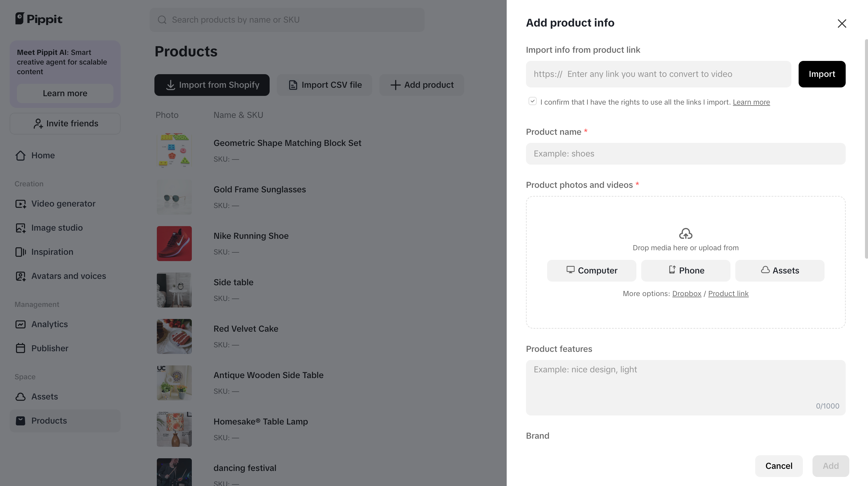The width and height of the screenshot is (868, 486).
Task: Open the Inspiration panel
Action: (x=52, y=251)
